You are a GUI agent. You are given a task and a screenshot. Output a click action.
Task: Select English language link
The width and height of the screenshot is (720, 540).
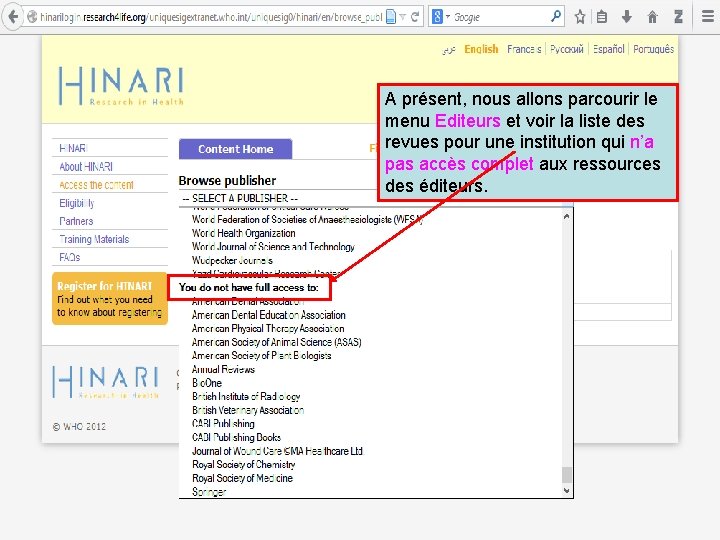click(481, 49)
